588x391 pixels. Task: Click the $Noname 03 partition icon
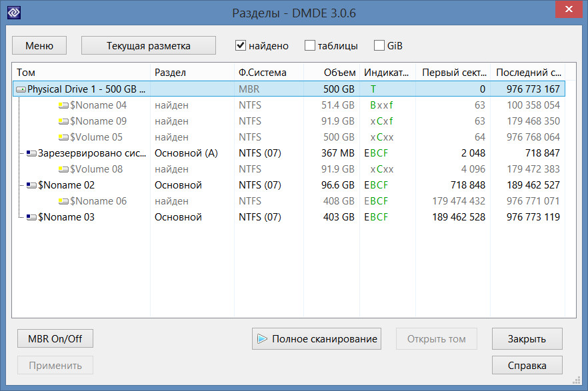coord(31,217)
